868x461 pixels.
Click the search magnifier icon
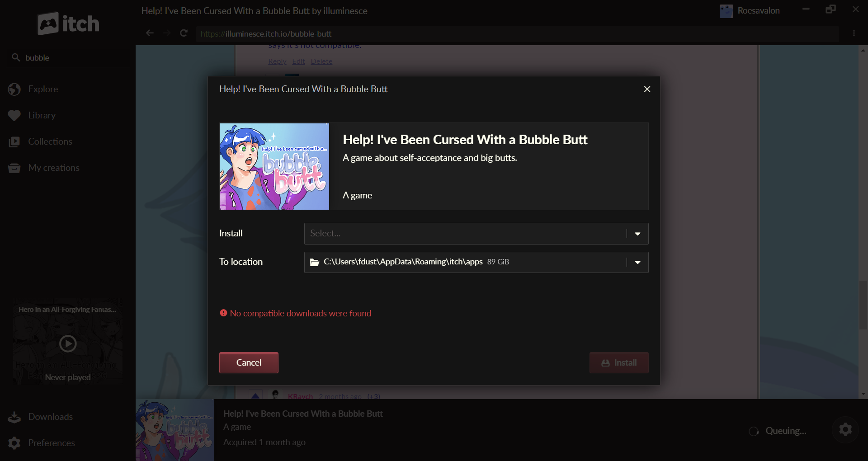[x=16, y=57]
